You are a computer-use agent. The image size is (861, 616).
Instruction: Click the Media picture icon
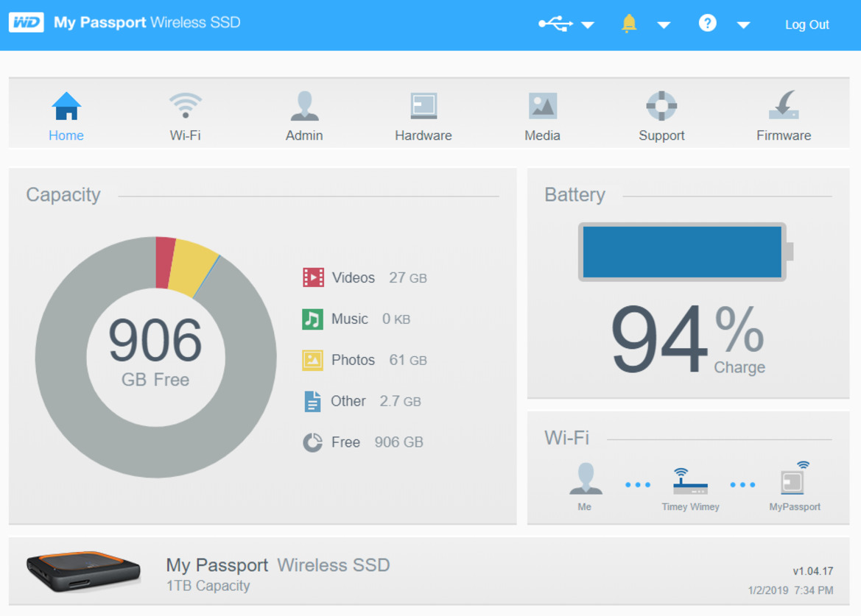(x=543, y=106)
